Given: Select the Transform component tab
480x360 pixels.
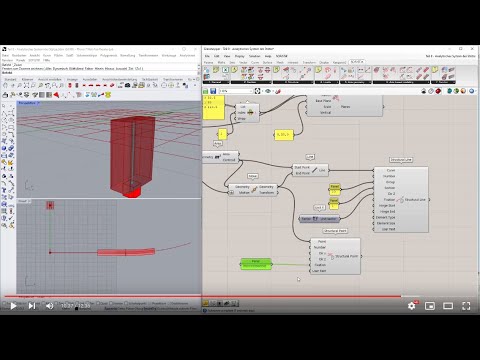Looking at the screenshot, I should point(309,62).
